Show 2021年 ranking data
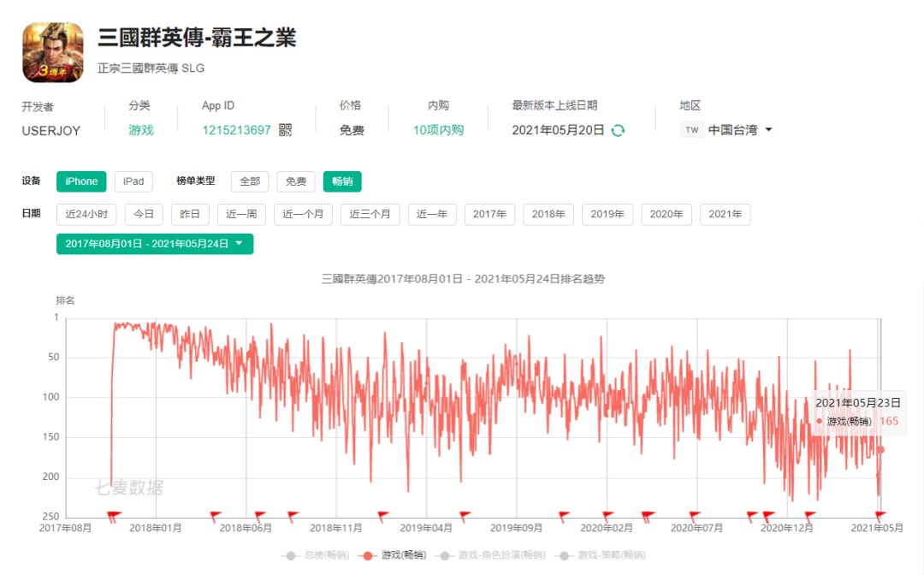Screen dimensions: 924x575 click(x=726, y=215)
